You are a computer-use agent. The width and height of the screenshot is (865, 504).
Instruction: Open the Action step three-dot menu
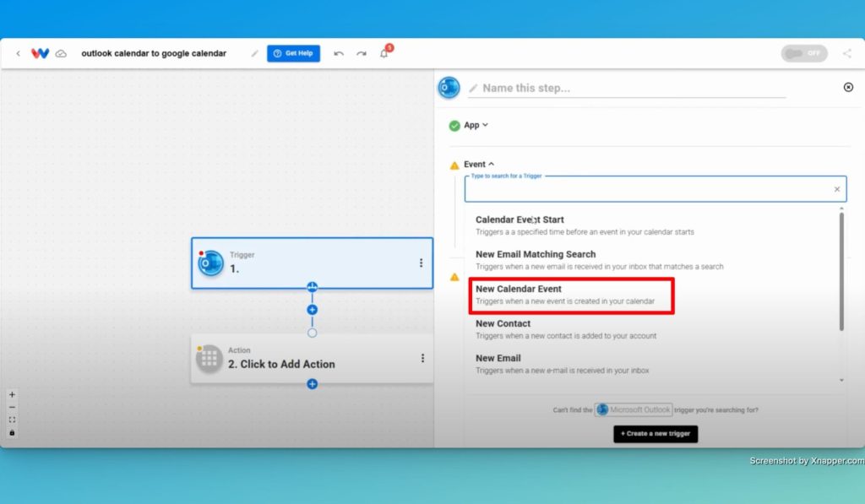click(x=422, y=359)
